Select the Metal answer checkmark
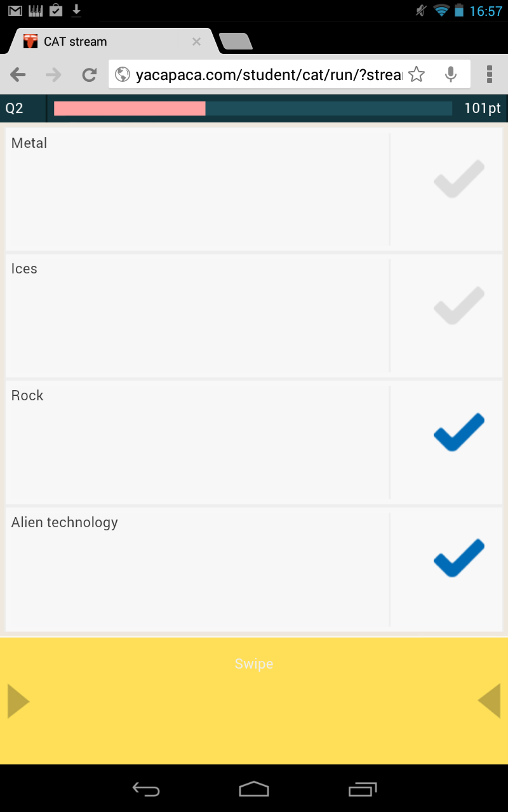This screenshot has height=812, width=508. click(x=458, y=178)
